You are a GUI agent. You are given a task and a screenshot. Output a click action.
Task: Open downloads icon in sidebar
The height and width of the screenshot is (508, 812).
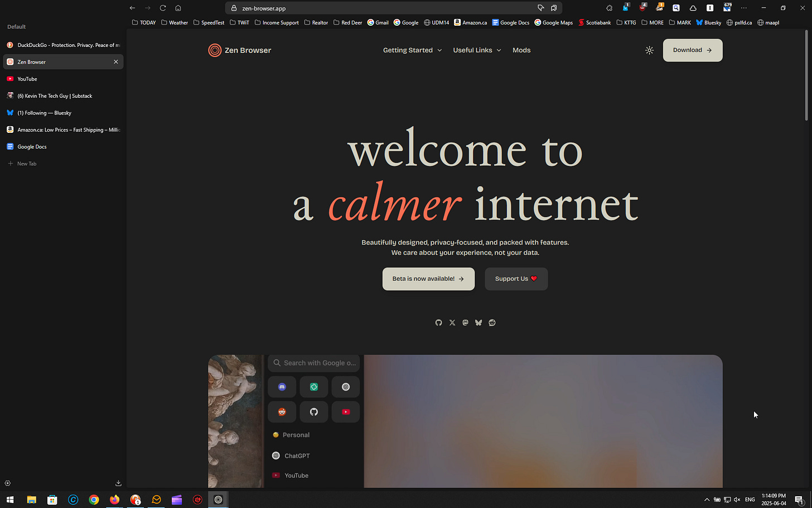[118, 483]
